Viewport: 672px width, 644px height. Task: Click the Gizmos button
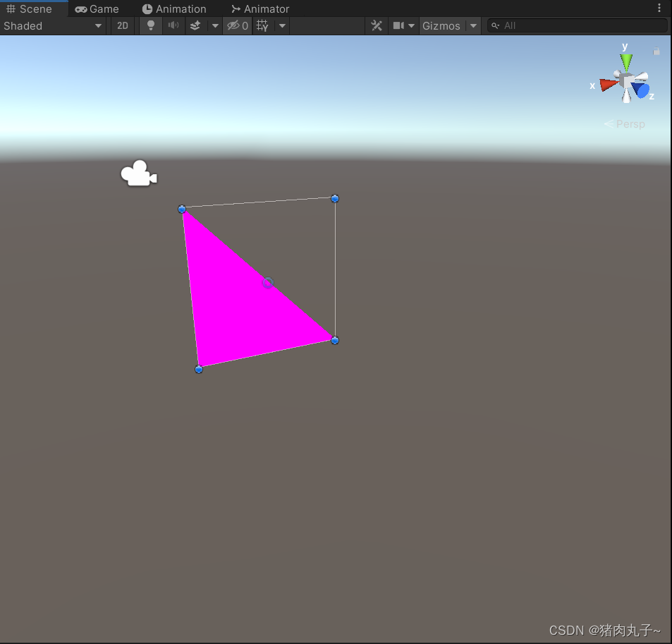click(x=441, y=25)
